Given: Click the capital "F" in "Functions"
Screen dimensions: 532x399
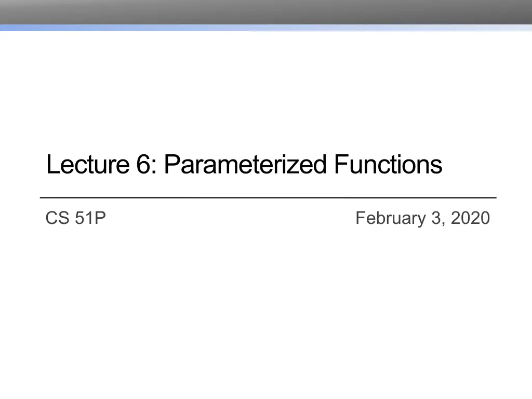Looking at the screenshot, I should pyautogui.click(x=339, y=165).
